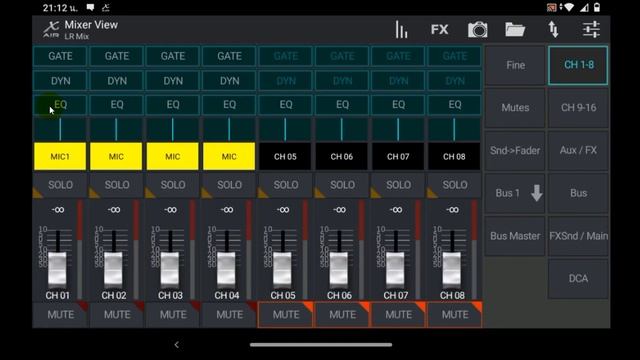This screenshot has height=360, width=640.
Task: Select the black CH 08 channel label
Action: point(454,156)
